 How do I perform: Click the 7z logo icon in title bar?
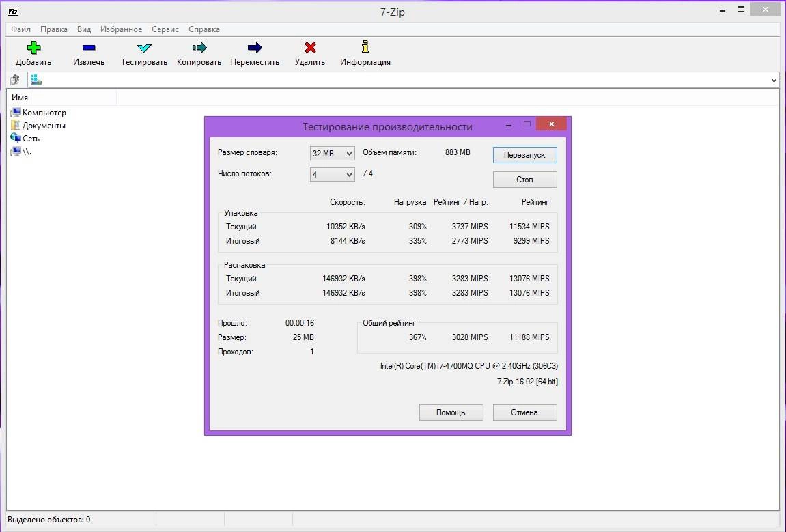(13, 12)
